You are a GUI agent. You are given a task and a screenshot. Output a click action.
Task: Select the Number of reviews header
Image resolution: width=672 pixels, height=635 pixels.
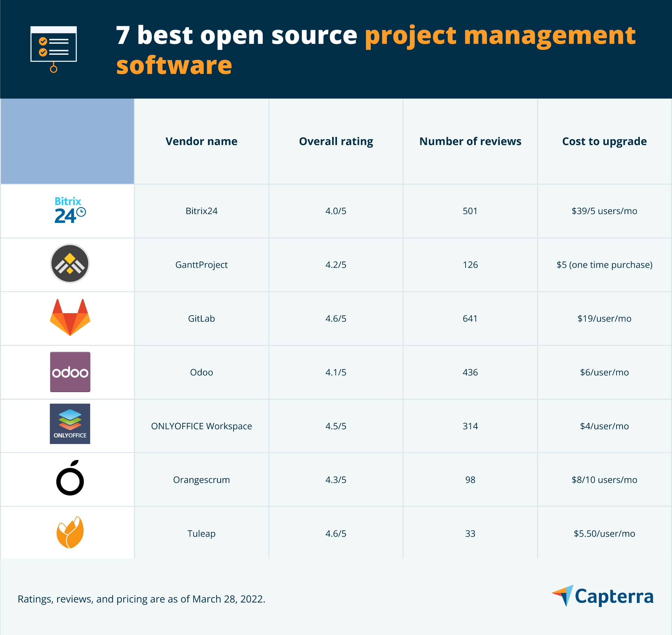click(470, 141)
